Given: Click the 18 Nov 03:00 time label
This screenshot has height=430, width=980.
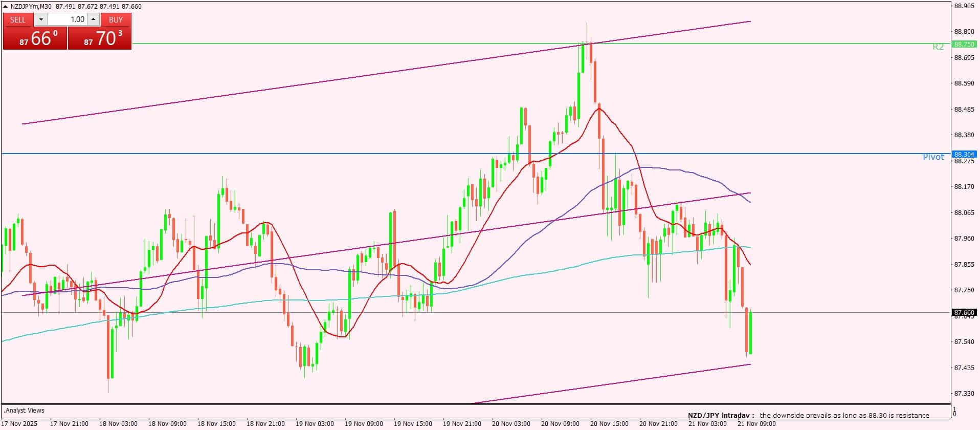Looking at the screenshot, I should click(118, 423).
